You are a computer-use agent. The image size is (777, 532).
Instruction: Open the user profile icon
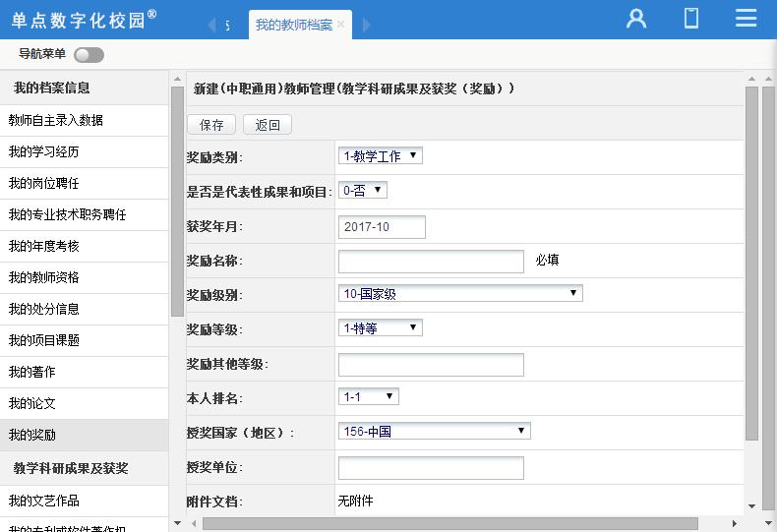636,19
